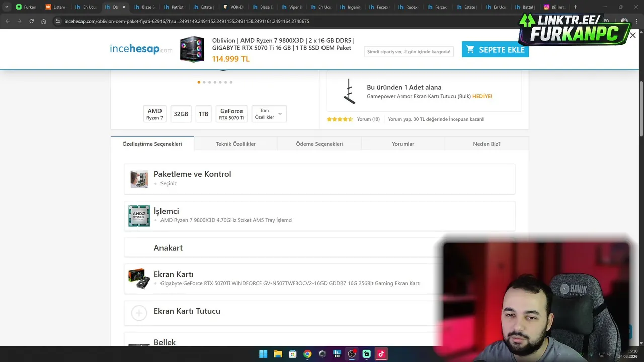Close the active Oblivion browser tab
This screenshot has width=644, height=362.
(124, 7)
